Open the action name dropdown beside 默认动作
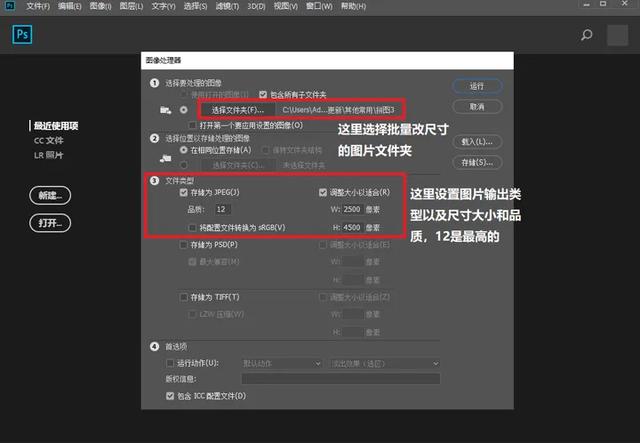The width and height of the screenshot is (640, 443). (385, 363)
